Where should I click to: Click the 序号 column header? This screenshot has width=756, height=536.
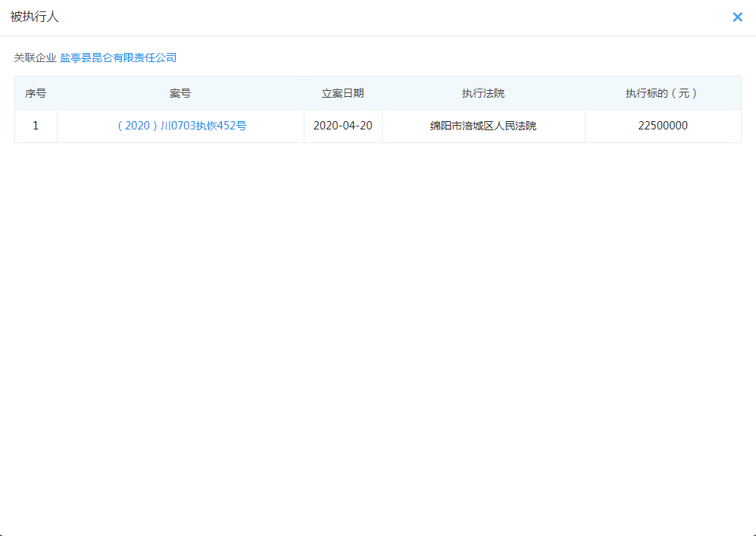pyautogui.click(x=36, y=93)
